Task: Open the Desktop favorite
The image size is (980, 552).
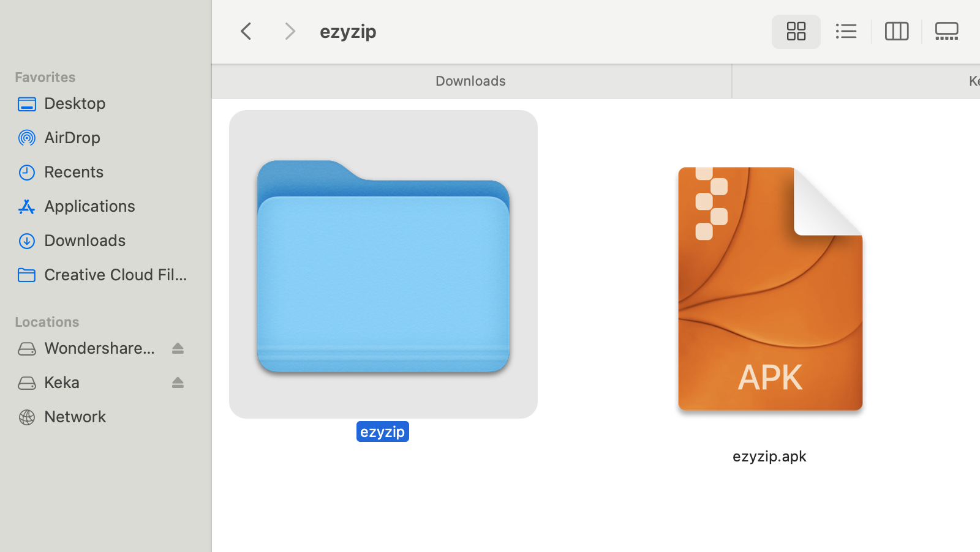Action: (x=75, y=103)
